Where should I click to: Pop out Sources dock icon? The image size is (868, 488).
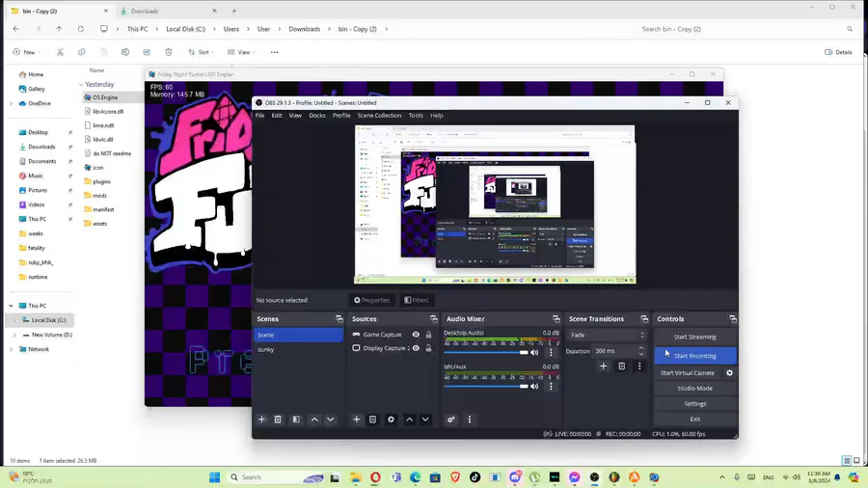pos(433,318)
